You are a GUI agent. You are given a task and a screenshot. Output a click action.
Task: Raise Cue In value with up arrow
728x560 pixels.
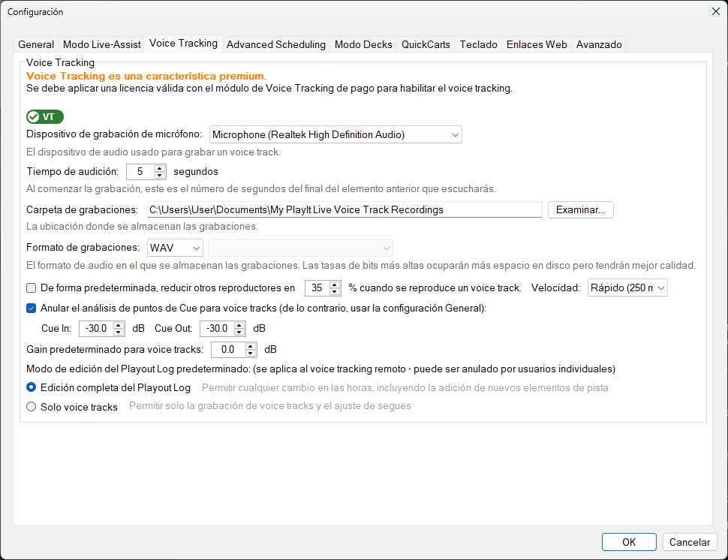(x=119, y=325)
